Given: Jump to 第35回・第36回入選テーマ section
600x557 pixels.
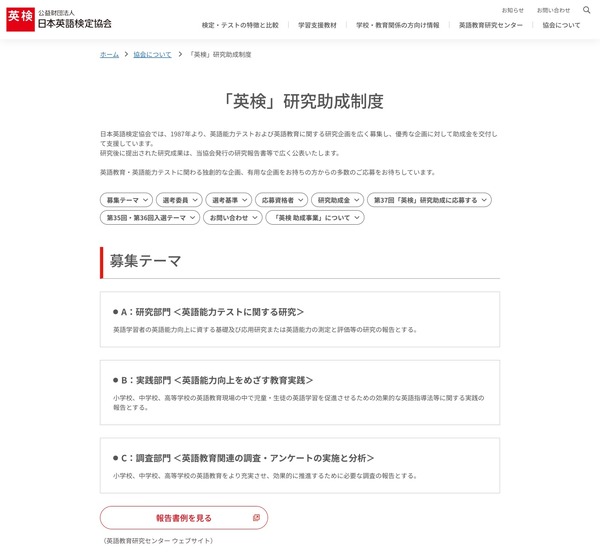Looking at the screenshot, I should click(148, 217).
